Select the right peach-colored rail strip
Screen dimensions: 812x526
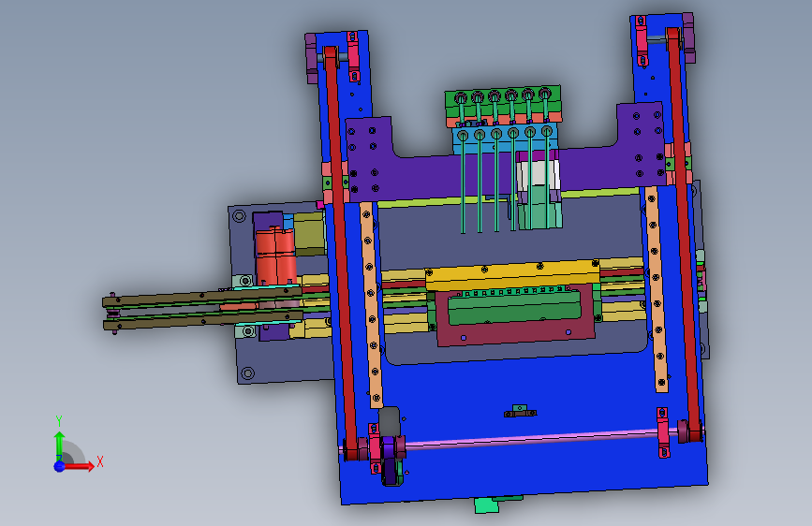pyautogui.click(x=656, y=289)
